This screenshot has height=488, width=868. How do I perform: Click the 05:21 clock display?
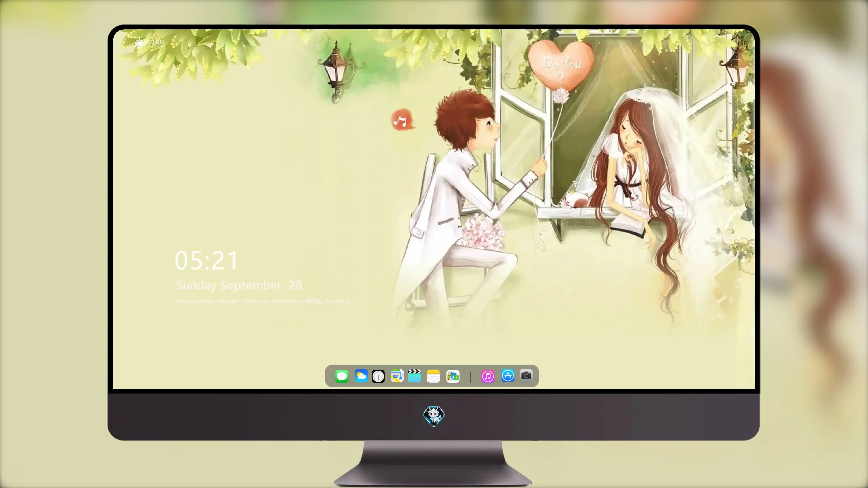coord(206,260)
